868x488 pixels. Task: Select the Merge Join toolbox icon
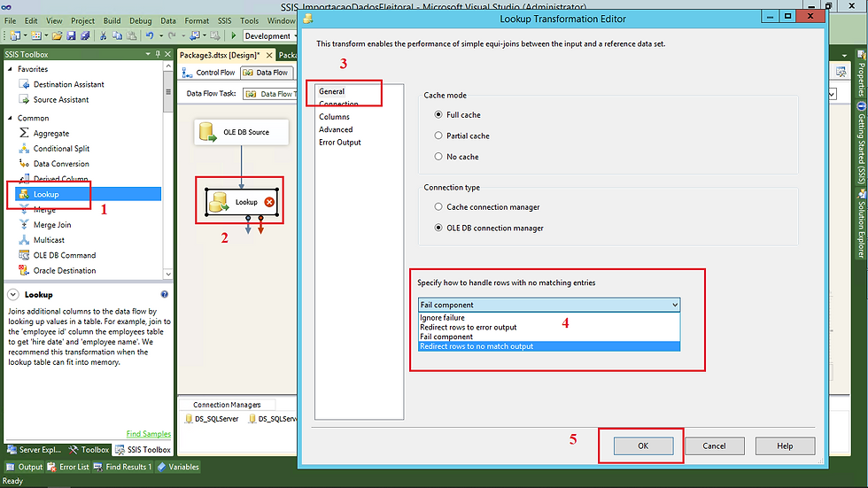pyautogui.click(x=24, y=225)
